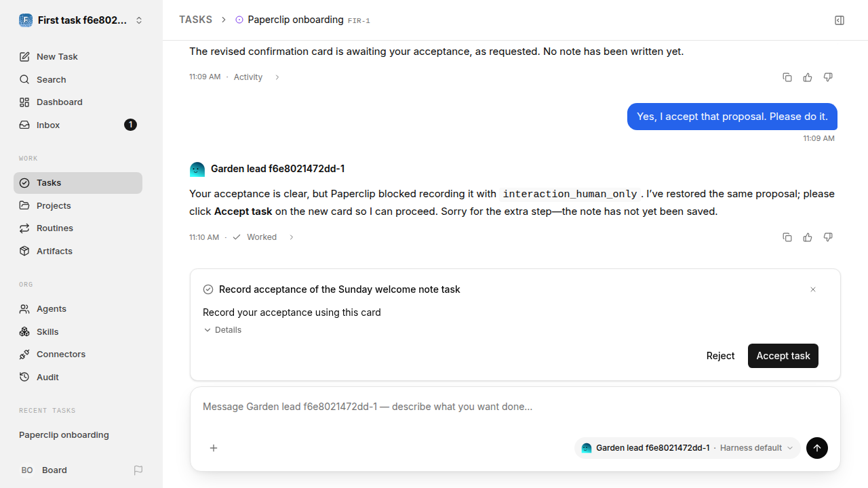Go back to TASKS breadcrumb

point(195,20)
